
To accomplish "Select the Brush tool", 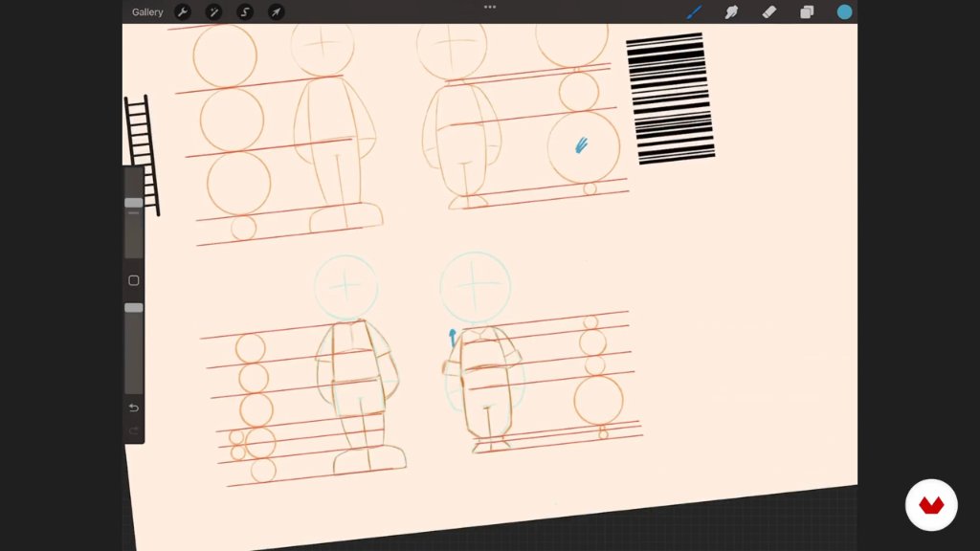I will [x=695, y=11].
